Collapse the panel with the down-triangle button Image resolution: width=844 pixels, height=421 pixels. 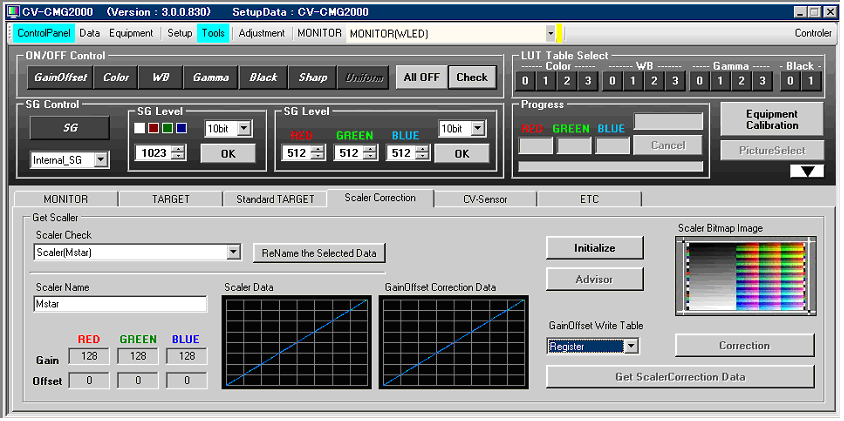[x=807, y=171]
